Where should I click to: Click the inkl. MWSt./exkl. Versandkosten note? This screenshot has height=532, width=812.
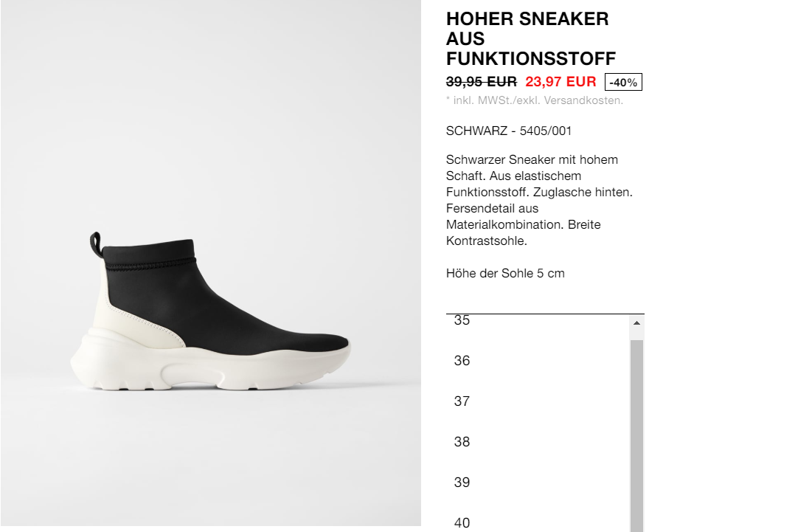point(535,100)
